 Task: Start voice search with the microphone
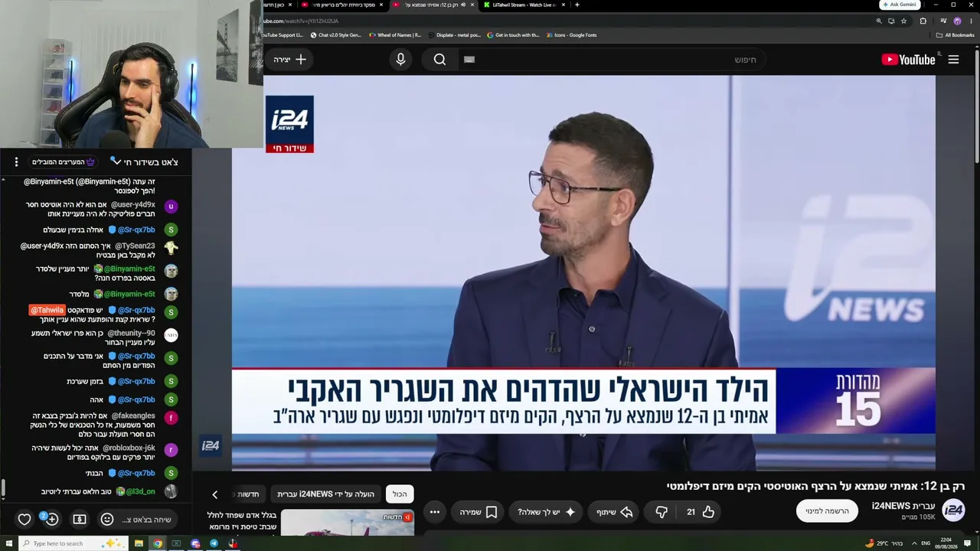[400, 60]
